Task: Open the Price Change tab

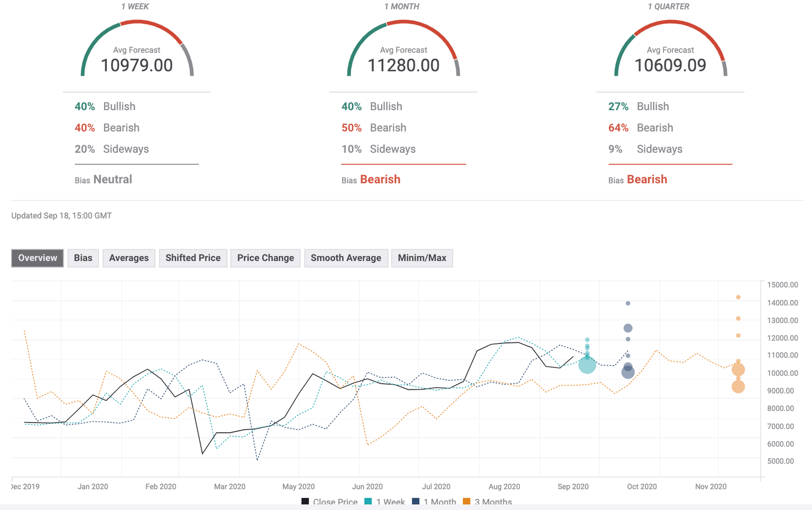Action: (x=265, y=258)
